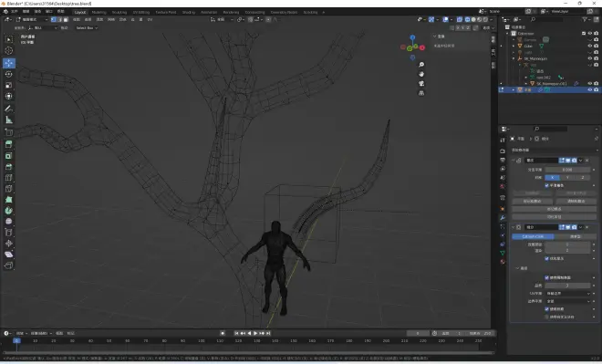Screen dimensions: 602x364
Task: Toggle optimal display checkbox in subdivision modifier
Action: [x=546, y=258]
